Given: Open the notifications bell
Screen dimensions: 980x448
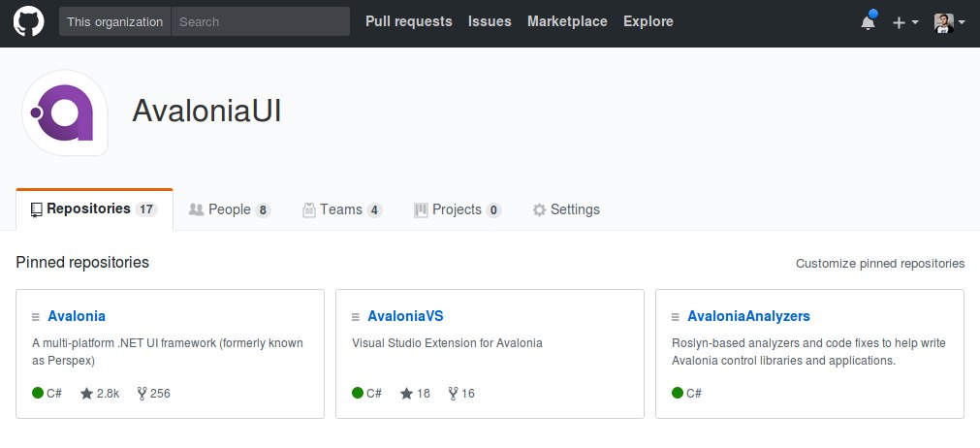Looking at the screenshot, I should pos(869,22).
